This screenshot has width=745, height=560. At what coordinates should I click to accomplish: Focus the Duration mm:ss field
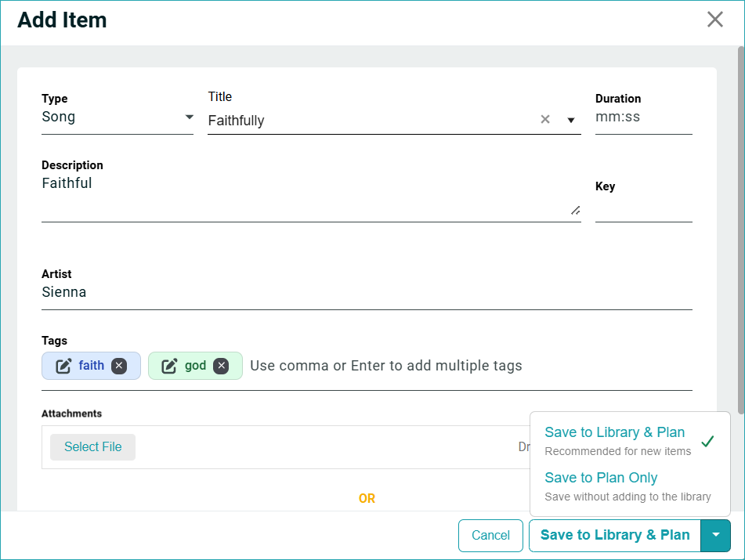click(642, 117)
